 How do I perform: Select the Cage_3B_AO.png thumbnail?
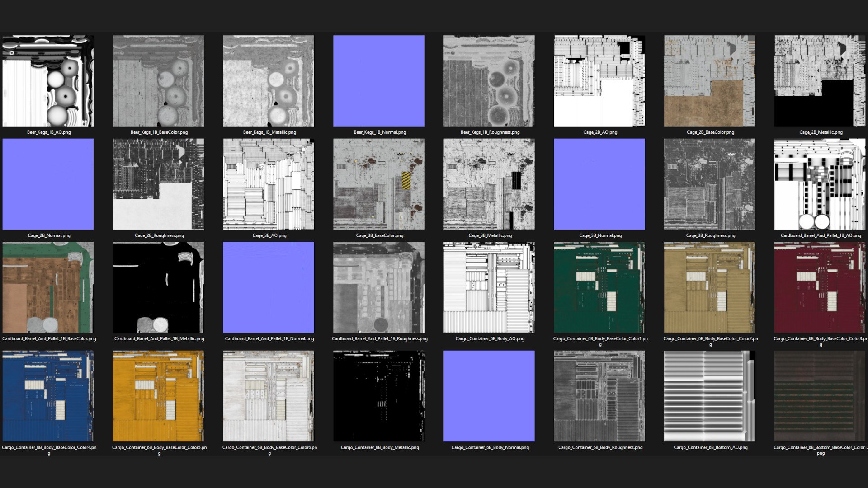tap(269, 184)
